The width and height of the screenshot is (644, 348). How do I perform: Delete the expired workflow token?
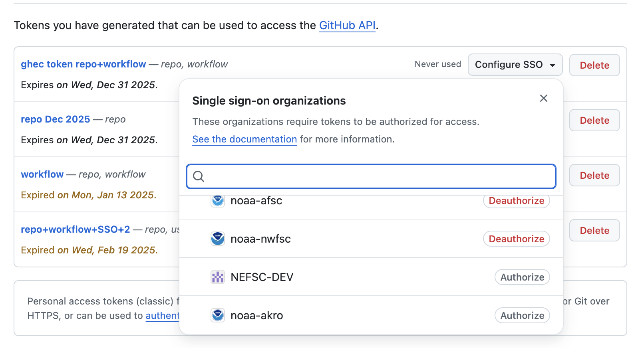click(594, 175)
